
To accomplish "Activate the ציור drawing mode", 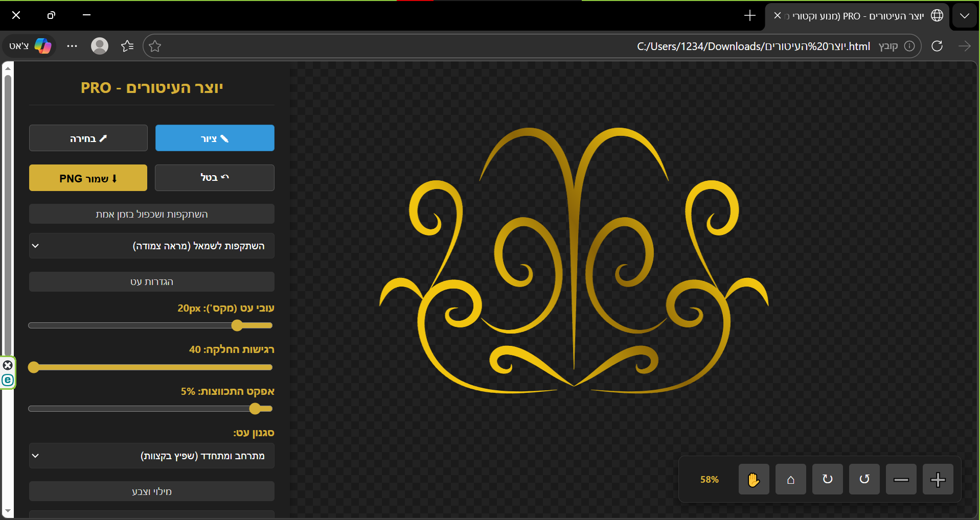I will click(215, 138).
